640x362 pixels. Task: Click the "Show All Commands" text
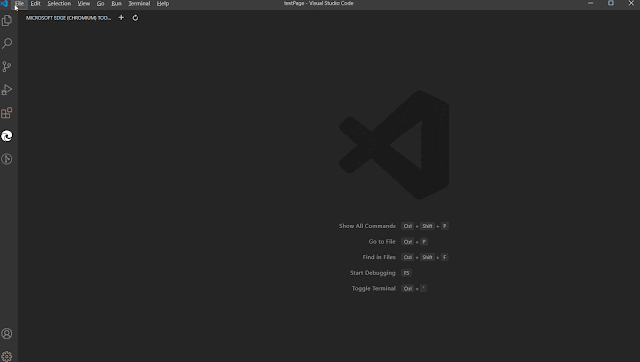point(367,226)
